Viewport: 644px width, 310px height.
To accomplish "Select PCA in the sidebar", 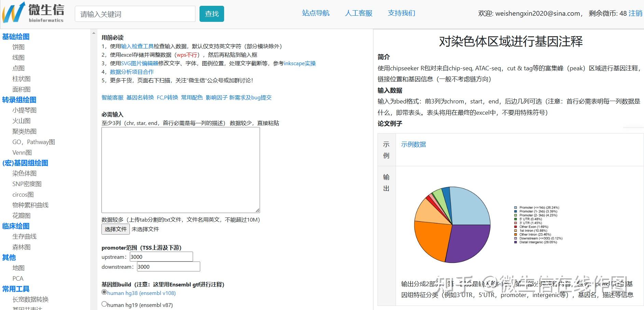I will pyautogui.click(x=18, y=278).
